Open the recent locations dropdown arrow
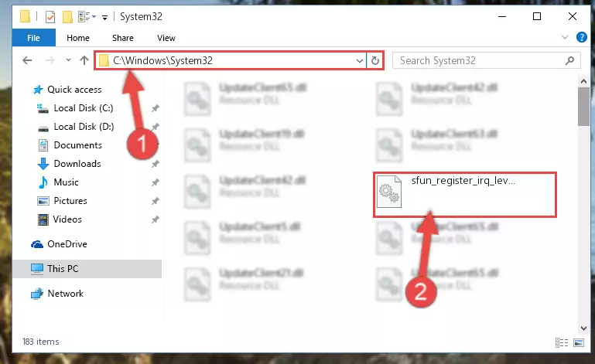This screenshot has height=364, width=595. click(68, 60)
